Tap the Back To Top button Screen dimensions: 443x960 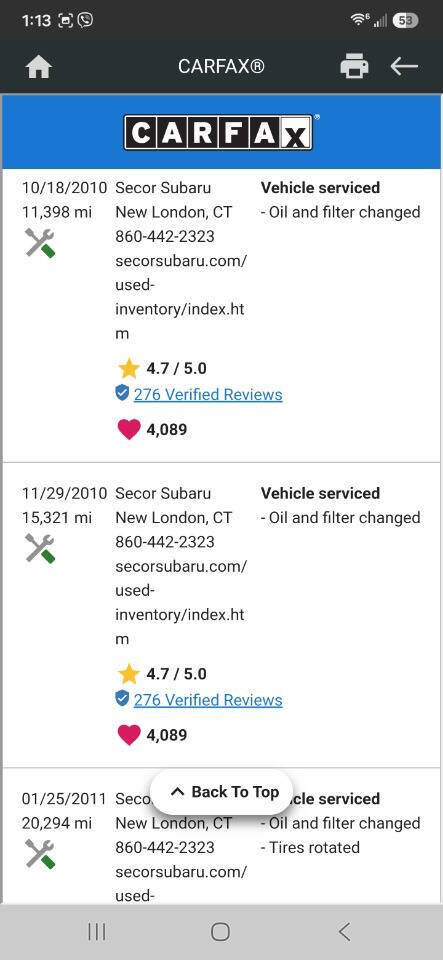click(x=222, y=792)
